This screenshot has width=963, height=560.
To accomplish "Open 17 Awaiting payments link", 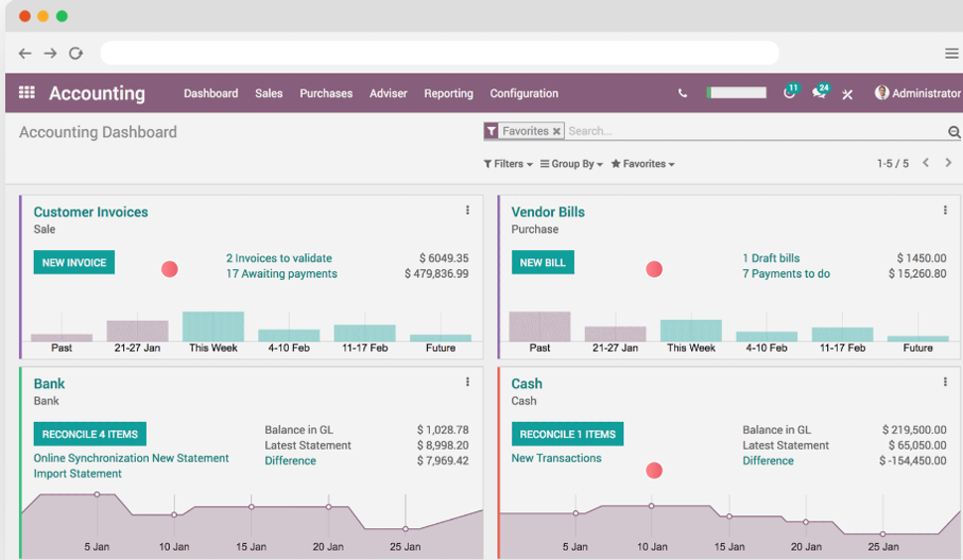I will coord(281,274).
